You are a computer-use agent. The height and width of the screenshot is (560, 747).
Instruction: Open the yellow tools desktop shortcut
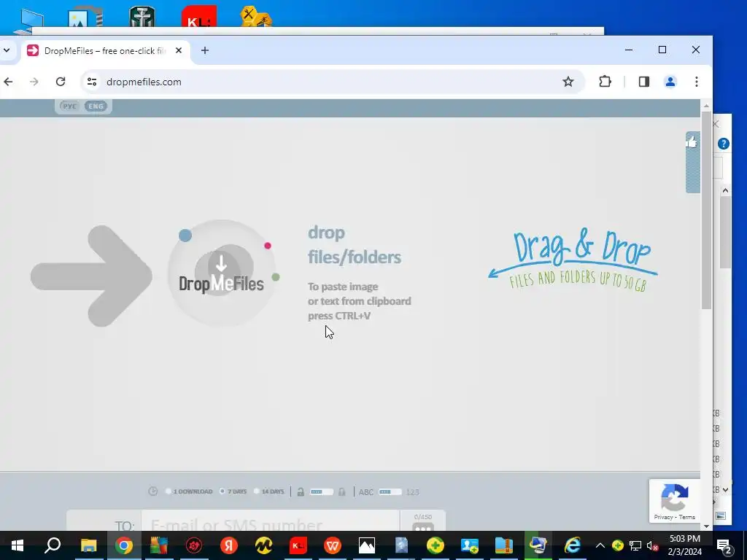pos(256,17)
